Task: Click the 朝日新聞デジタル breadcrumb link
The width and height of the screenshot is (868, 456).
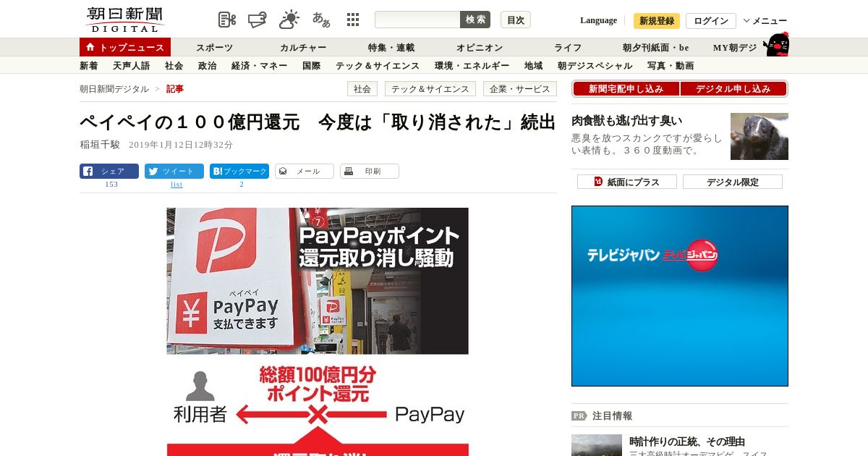Action: (114, 89)
